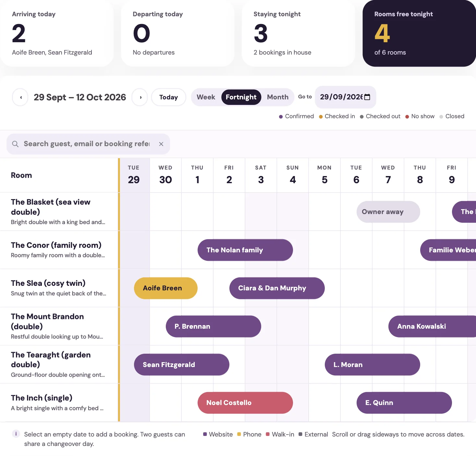Open P. Brennan booking
476x456 pixels.
pyautogui.click(x=214, y=326)
